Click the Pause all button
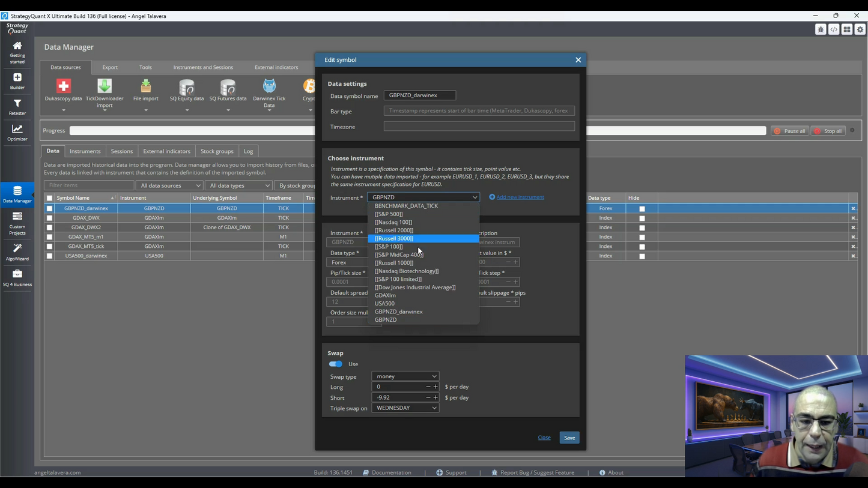Screen dimensions: 868x488 pos(790,131)
